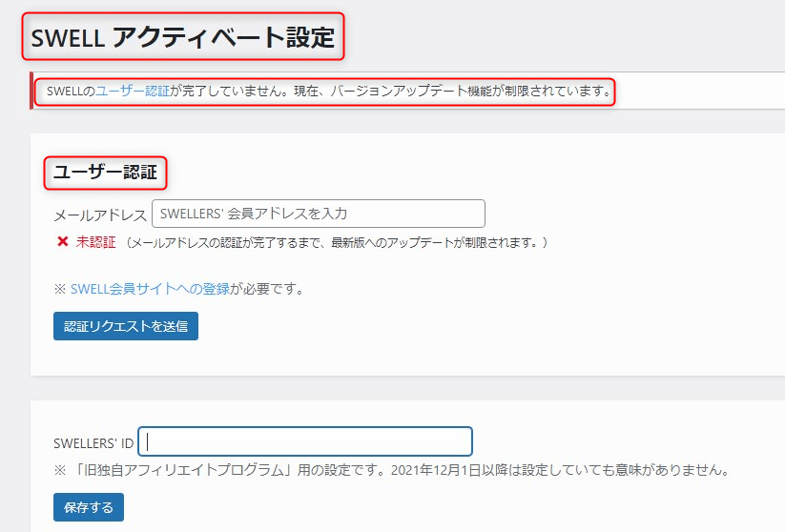Open the ユーザー認証 link in the notice

(133, 92)
